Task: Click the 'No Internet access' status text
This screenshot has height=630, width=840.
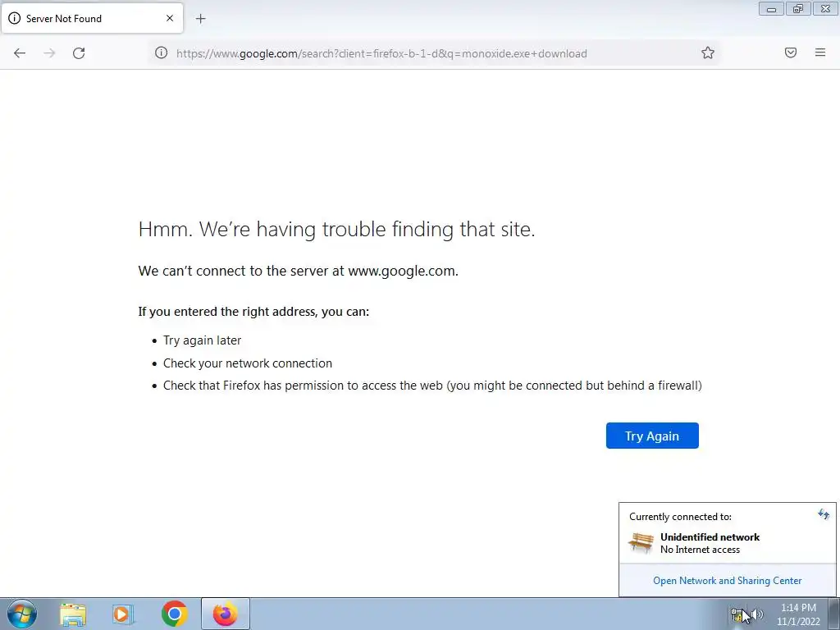Action: click(x=700, y=550)
